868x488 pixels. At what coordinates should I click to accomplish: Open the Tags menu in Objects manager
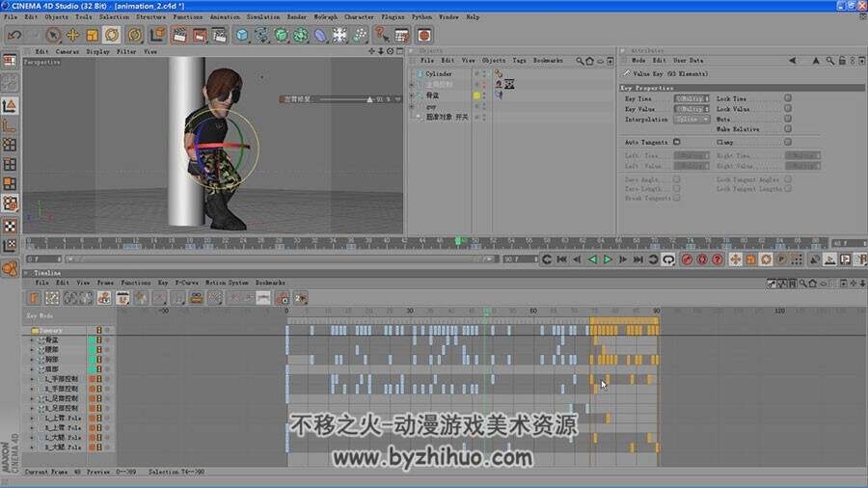pos(519,61)
